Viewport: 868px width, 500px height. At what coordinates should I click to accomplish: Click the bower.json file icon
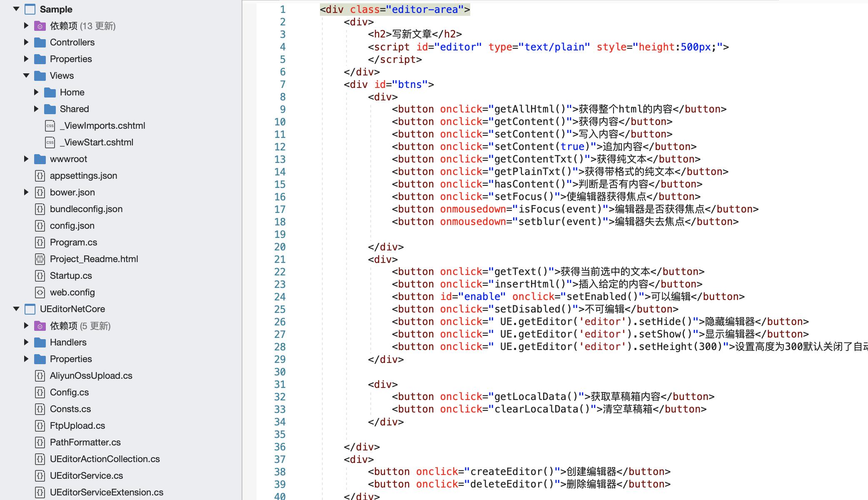pyautogui.click(x=40, y=192)
